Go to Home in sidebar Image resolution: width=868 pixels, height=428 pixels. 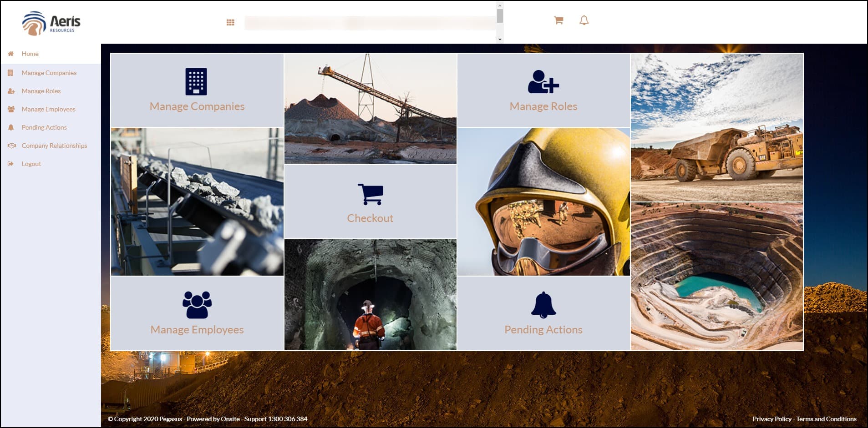[30, 54]
